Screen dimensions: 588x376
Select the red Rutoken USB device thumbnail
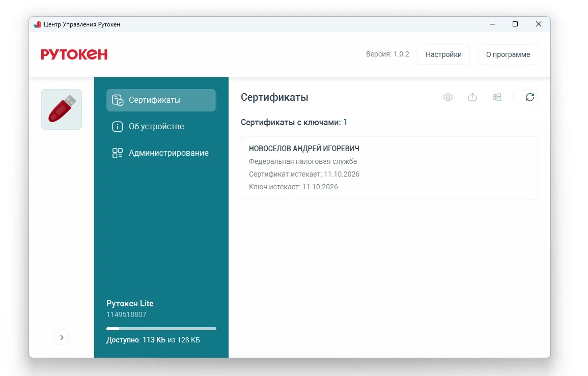62,109
